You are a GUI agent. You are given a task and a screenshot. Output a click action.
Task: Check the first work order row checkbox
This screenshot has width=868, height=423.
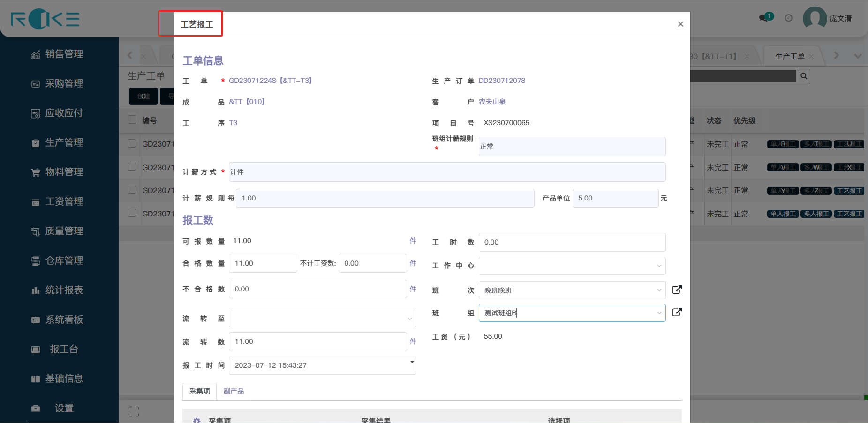coord(132,143)
